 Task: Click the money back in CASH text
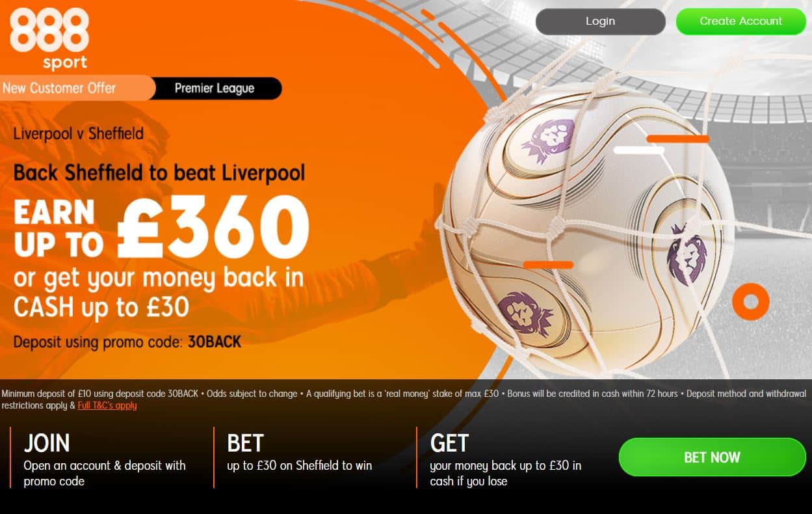159,293
